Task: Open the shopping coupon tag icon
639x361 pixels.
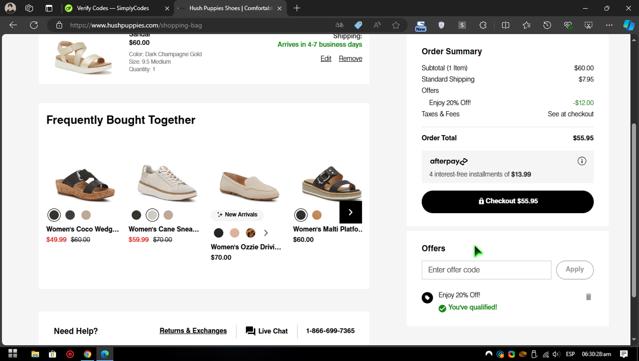Action: pyautogui.click(x=358, y=25)
